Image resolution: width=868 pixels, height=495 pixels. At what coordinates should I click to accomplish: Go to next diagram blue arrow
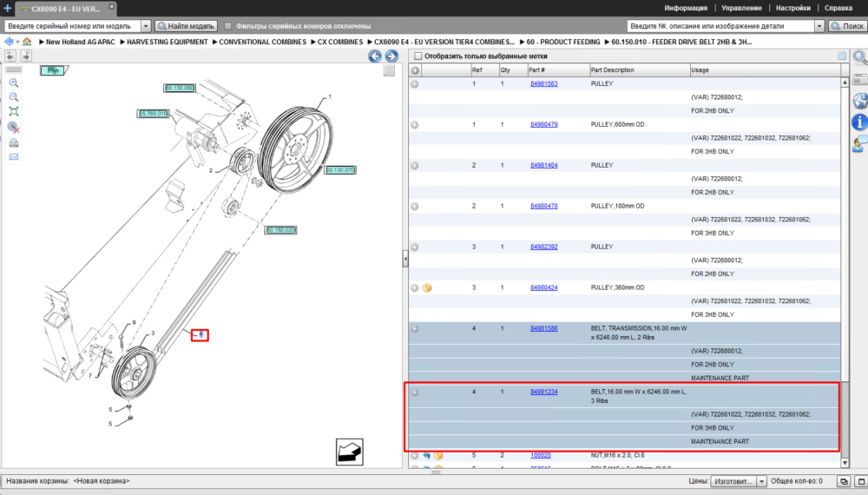(391, 56)
